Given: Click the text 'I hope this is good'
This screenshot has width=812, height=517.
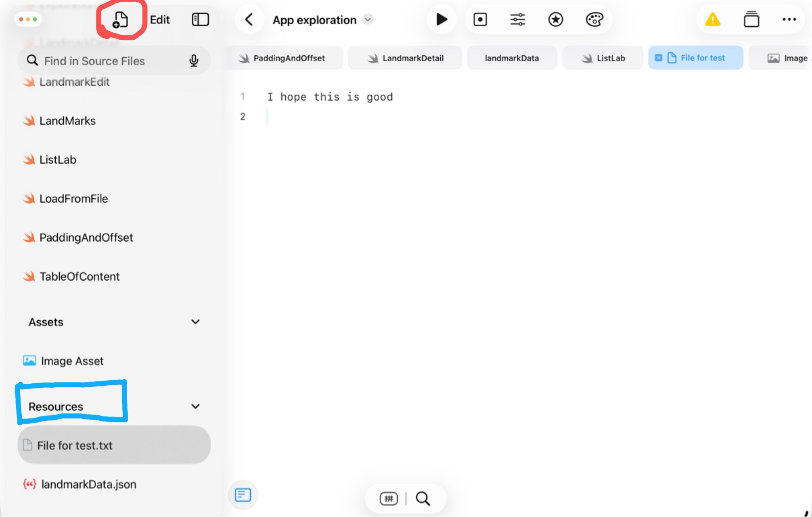Looking at the screenshot, I should point(330,97).
